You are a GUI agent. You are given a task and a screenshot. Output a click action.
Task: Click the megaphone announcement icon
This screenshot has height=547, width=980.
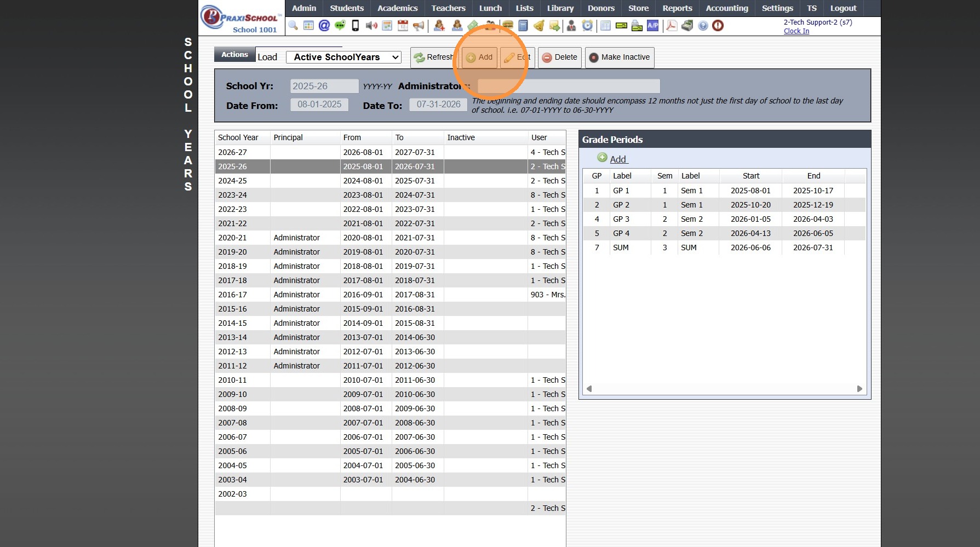[419, 26]
